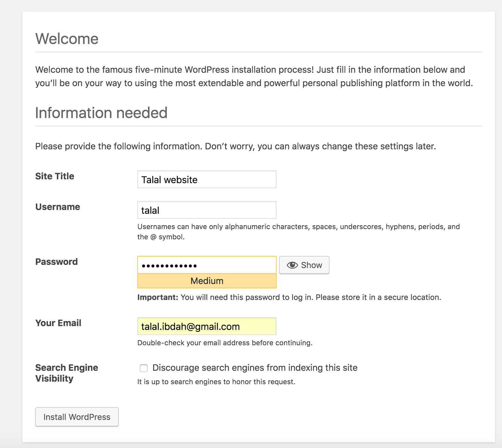Click the eye icon beside the password
The image size is (502, 448).
point(292,265)
